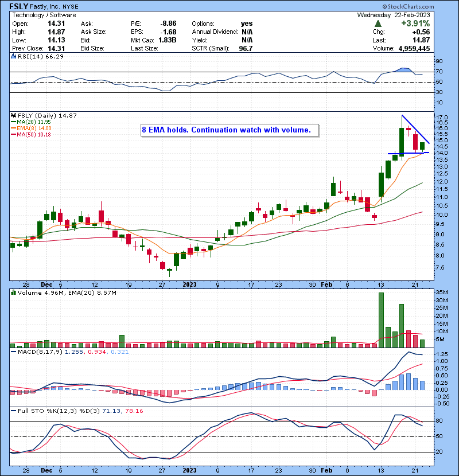The width and height of the screenshot is (459, 476).
Task: Click the MACD value 1.255
Action: pos(74,352)
